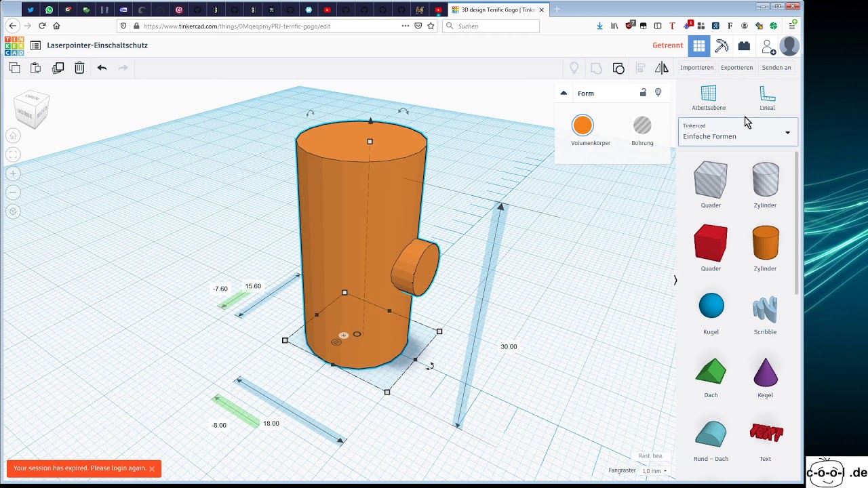The height and width of the screenshot is (488, 868).
Task: Toggle the shape lock icon
Action: 643,93
